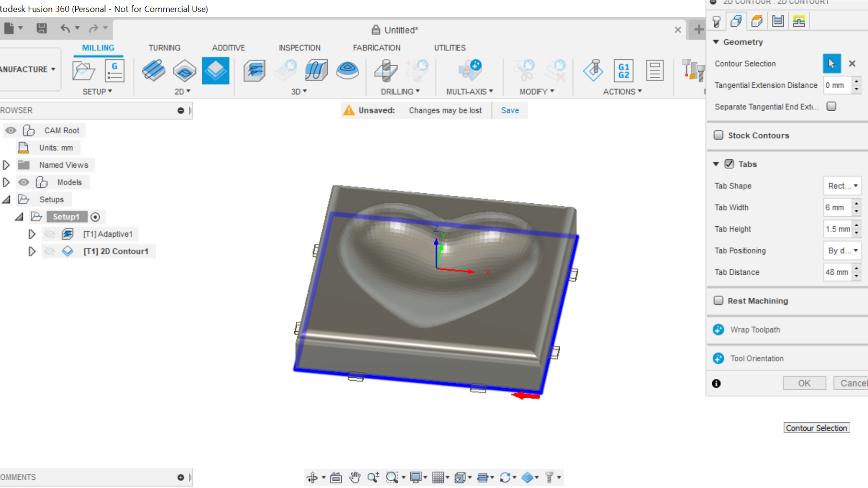Select the Drill tool in the ribbon
The width and height of the screenshot is (868, 488).
pyautogui.click(x=386, y=71)
